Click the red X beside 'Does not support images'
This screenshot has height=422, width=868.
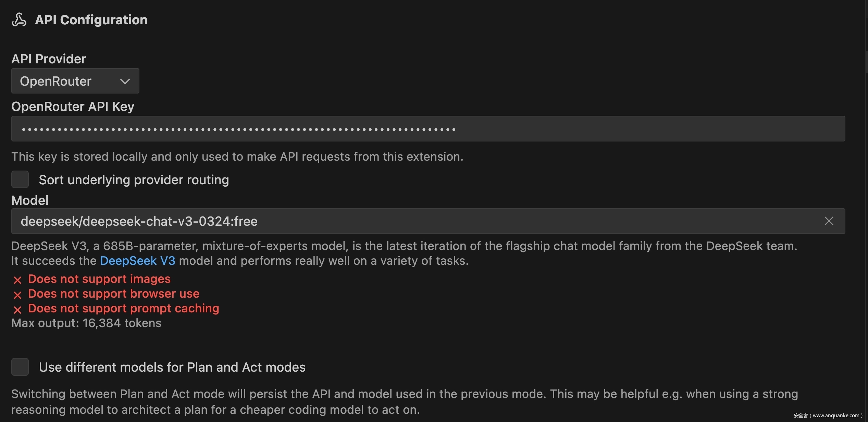pos(17,280)
